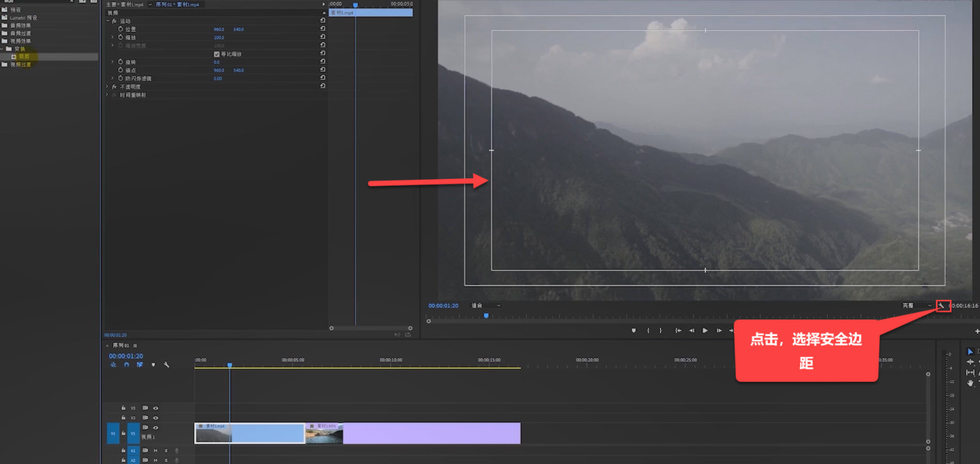Play the program monitor video
Image resolution: width=980 pixels, height=464 pixels.
705,331
